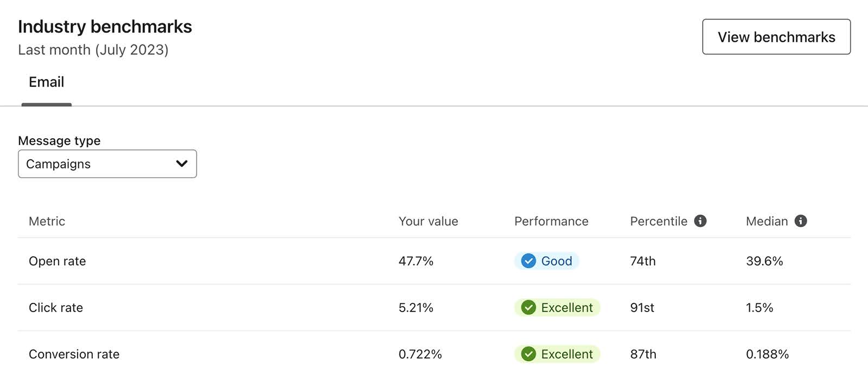Select the Industry benchmarks heading
This screenshot has width=868, height=375.
[105, 26]
